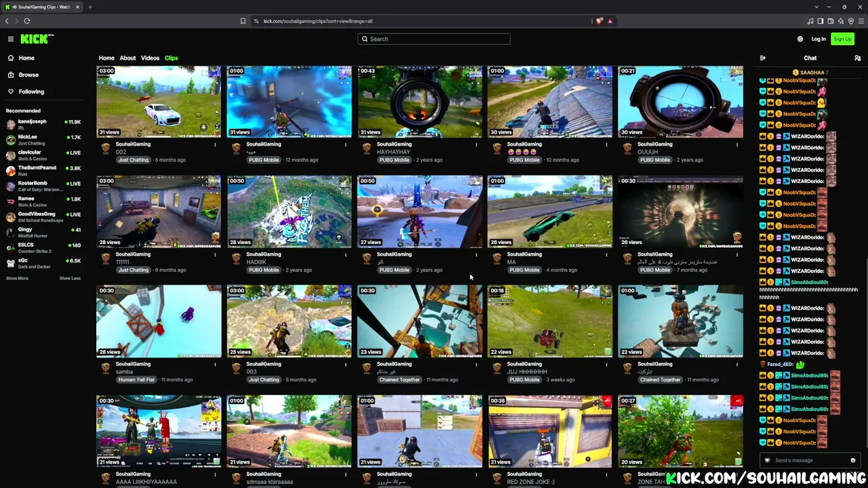Open options menu for JUJ HHHHHHH clip
The image size is (868, 488).
tap(607, 364)
